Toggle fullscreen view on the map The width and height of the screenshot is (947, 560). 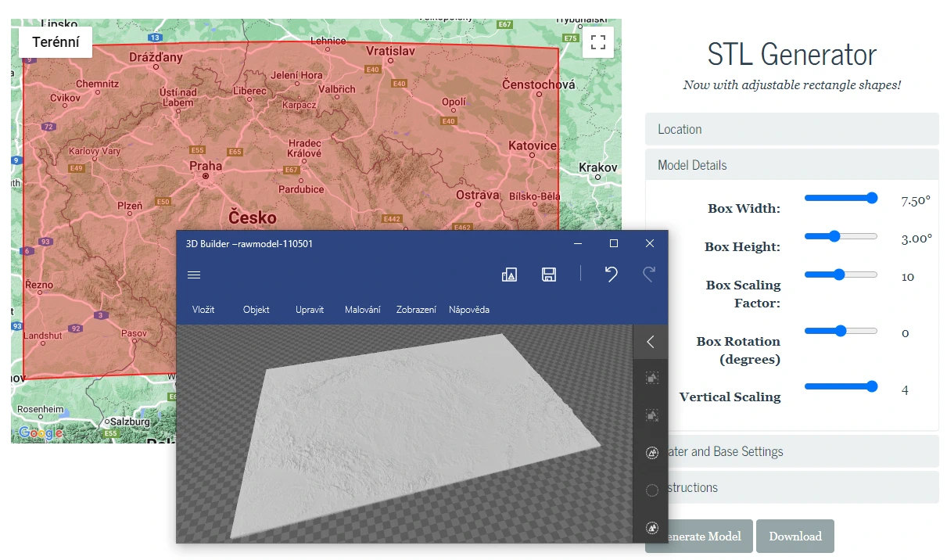[x=598, y=42]
